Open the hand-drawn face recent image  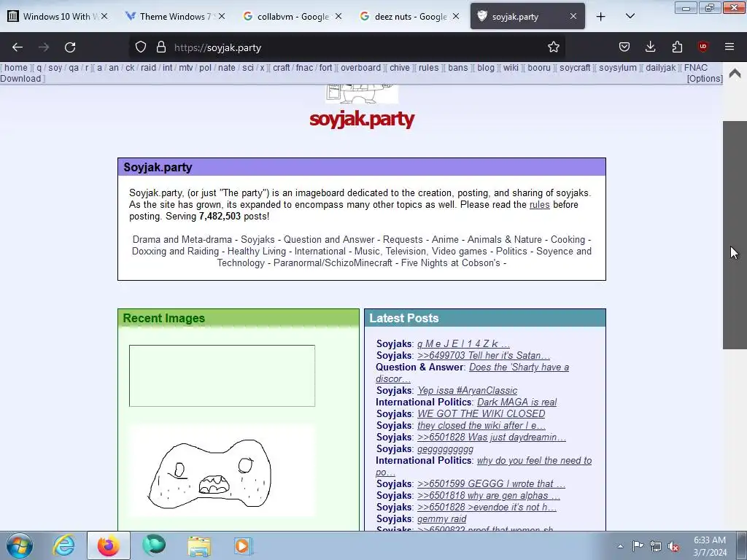(x=222, y=470)
